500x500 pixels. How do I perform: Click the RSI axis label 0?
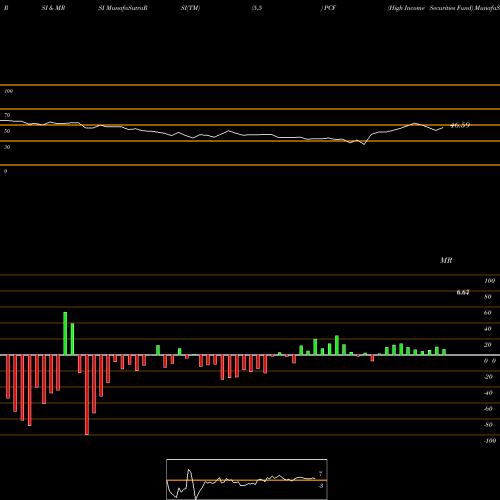tap(5, 171)
